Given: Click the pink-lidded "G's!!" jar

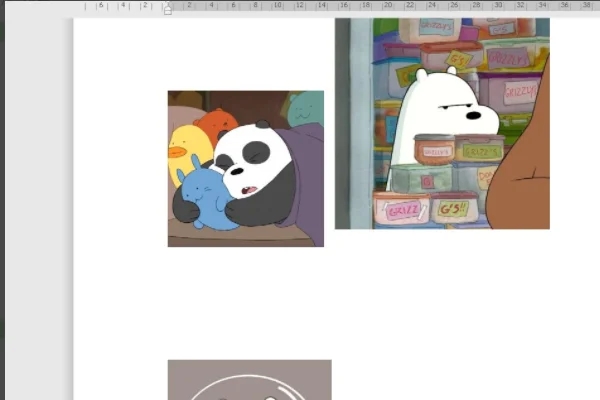Looking at the screenshot, I should (x=453, y=208).
